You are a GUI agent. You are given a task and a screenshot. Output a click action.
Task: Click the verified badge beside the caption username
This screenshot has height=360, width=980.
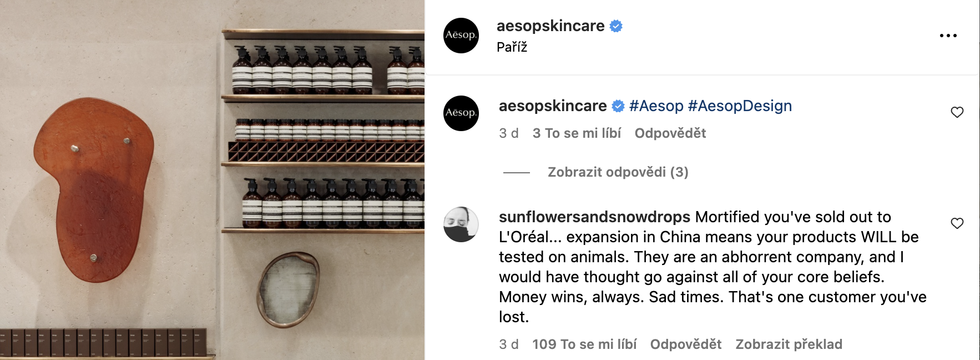coord(618,106)
